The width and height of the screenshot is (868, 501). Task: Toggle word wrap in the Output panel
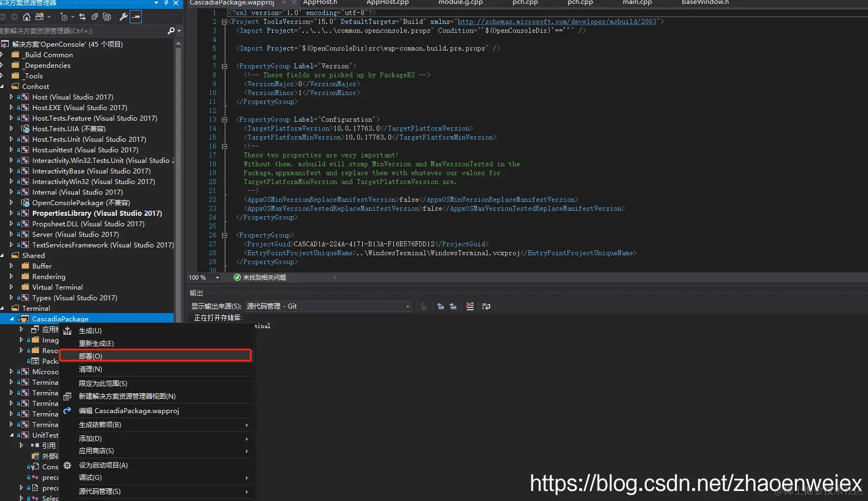(486, 306)
